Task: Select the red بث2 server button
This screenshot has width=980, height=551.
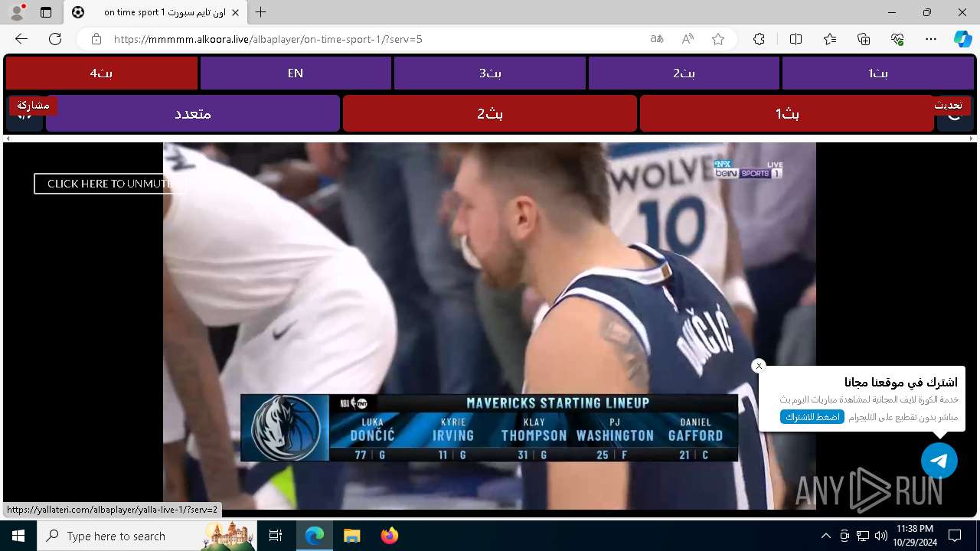Action: [490, 113]
